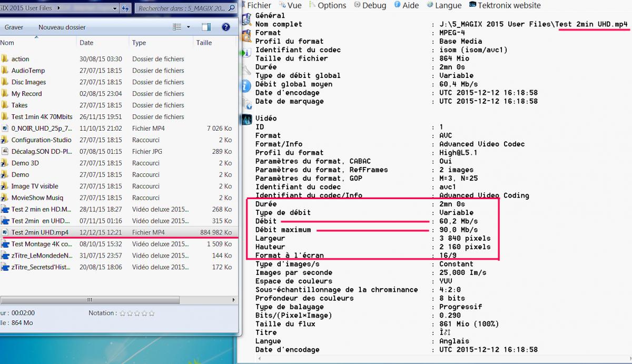Viewport: 632px width, 364px height.
Task: Click the icon of 0_NOIR_UHD_25p MP4 file
Action: [5, 129]
